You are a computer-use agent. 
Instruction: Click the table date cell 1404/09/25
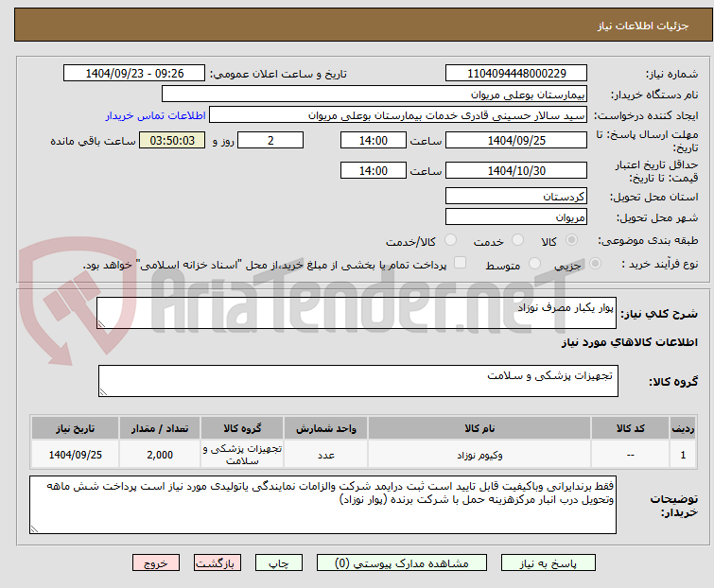tap(75, 454)
